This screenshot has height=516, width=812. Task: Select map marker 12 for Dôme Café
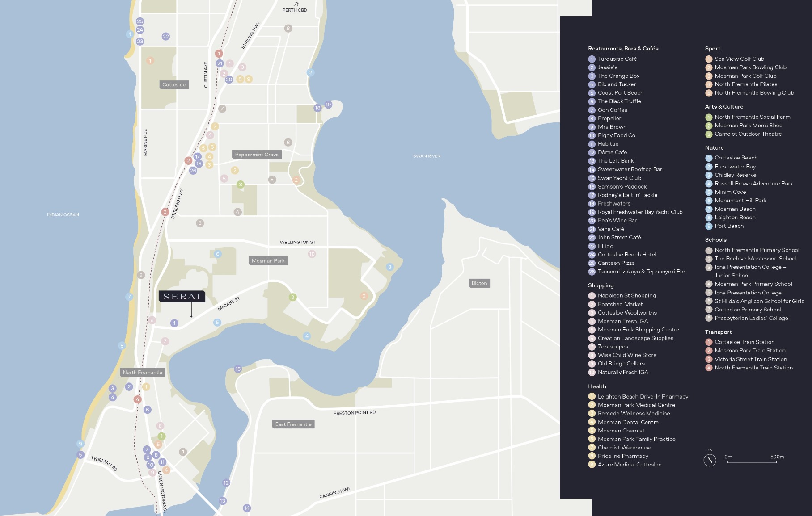(x=226, y=483)
